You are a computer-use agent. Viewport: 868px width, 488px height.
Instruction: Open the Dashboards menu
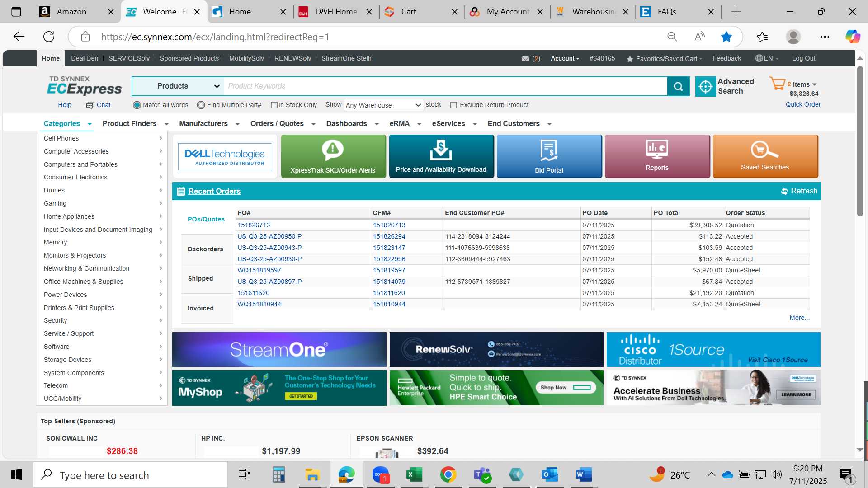(x=352, y=124)
